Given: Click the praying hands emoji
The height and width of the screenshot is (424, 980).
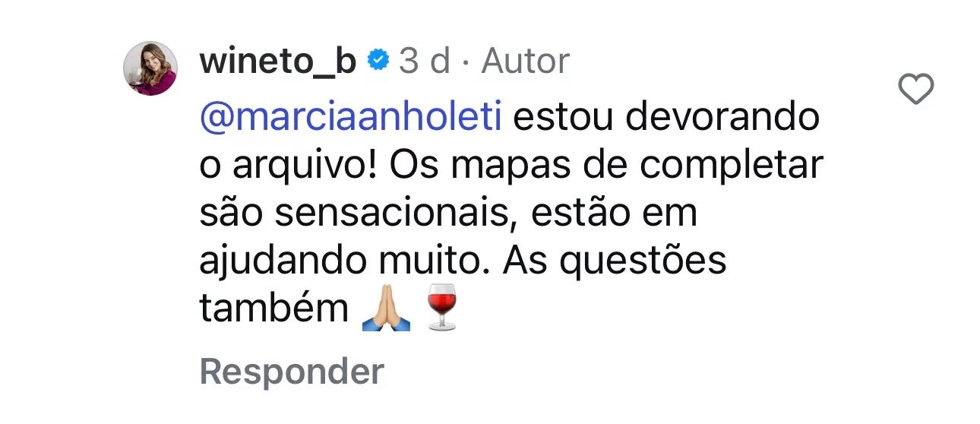Looking at the screenshot, I should [387, 309].
